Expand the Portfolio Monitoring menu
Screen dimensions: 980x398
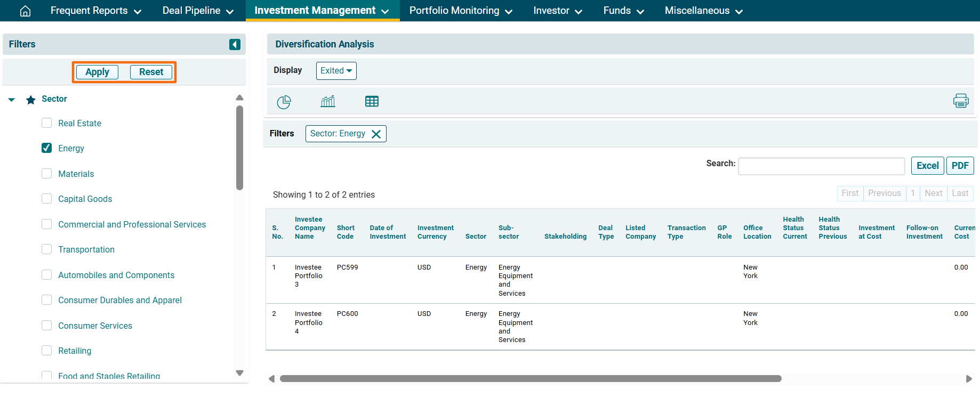point(460,11)
